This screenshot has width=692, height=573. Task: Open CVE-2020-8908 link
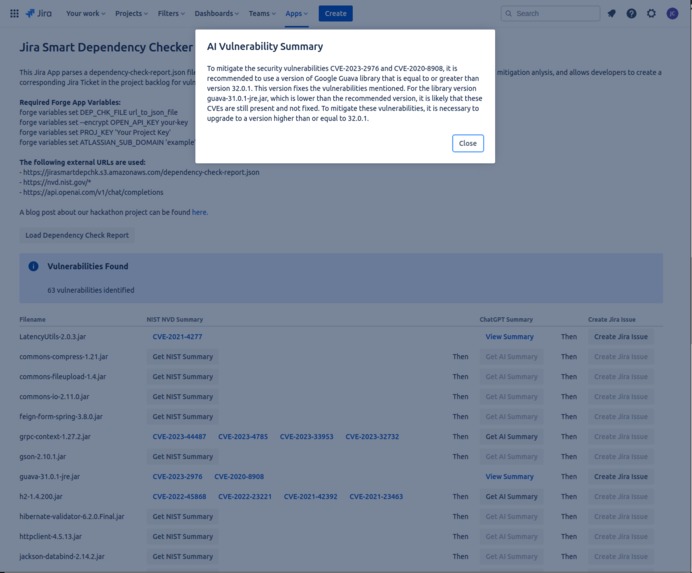coord(239,477)
